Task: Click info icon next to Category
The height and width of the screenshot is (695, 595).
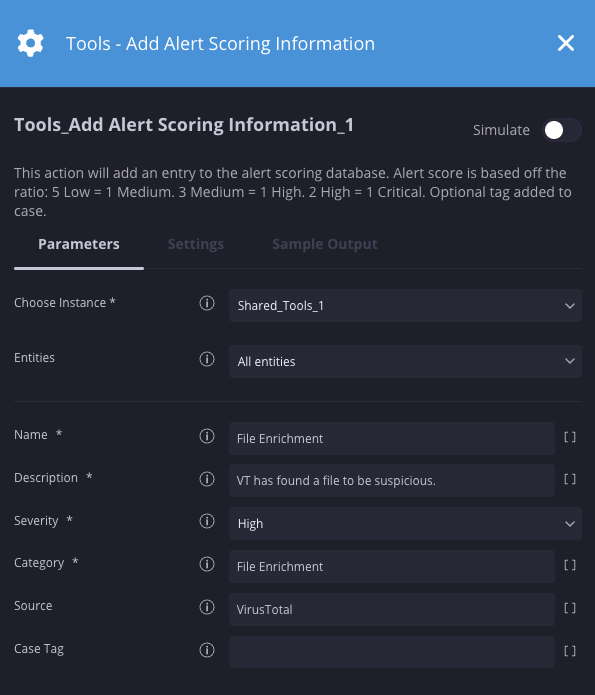Action: tap(207, 564)
